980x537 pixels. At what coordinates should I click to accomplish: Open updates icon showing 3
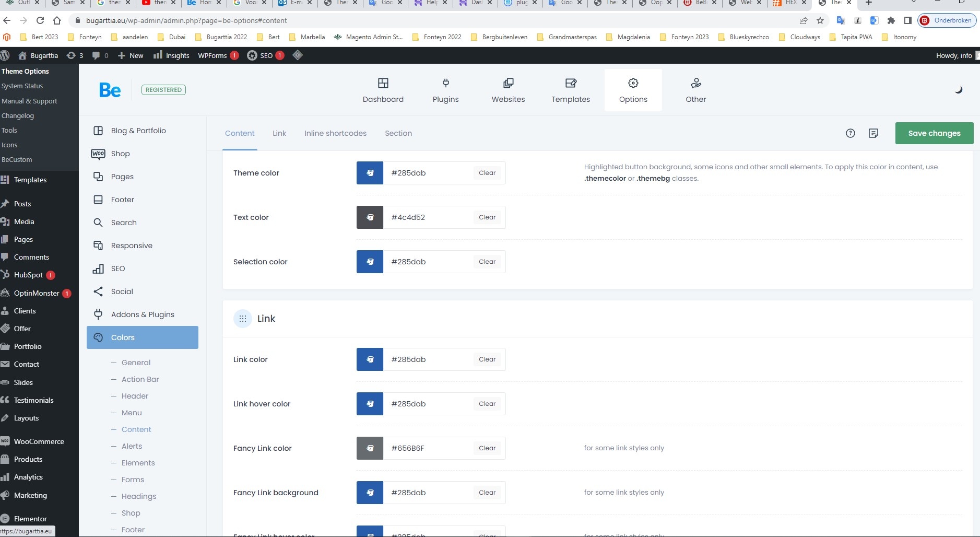75,55
